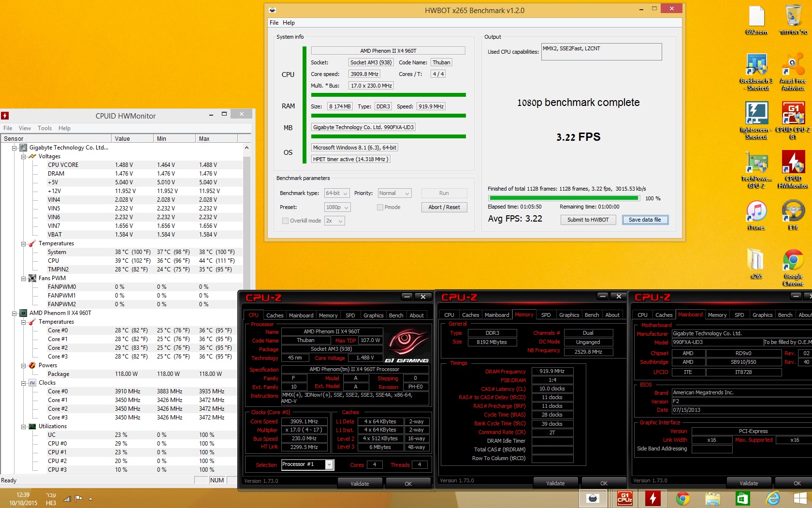Click Validate in Mainboard CPU-Z window

tap(749, 483)
